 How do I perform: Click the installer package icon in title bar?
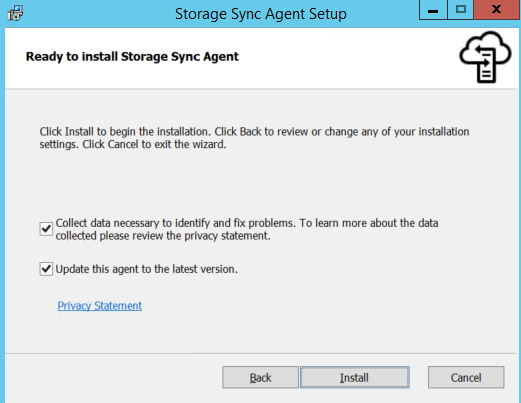[15, 13]
